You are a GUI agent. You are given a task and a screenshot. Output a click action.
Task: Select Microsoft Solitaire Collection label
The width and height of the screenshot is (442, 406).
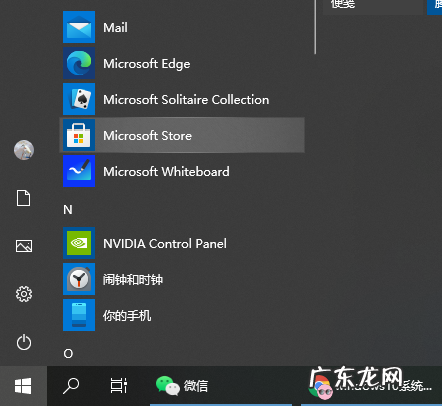[x=186, y=100]
